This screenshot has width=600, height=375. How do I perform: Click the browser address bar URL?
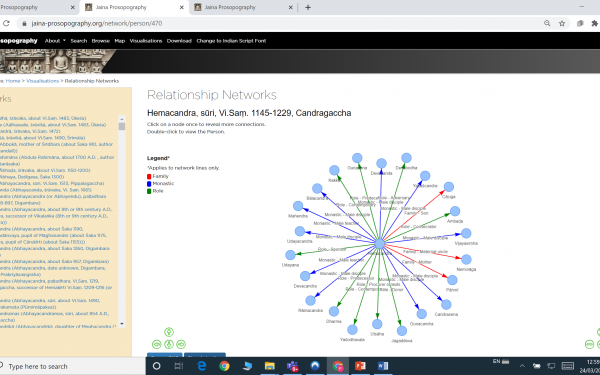pos(97,23)
